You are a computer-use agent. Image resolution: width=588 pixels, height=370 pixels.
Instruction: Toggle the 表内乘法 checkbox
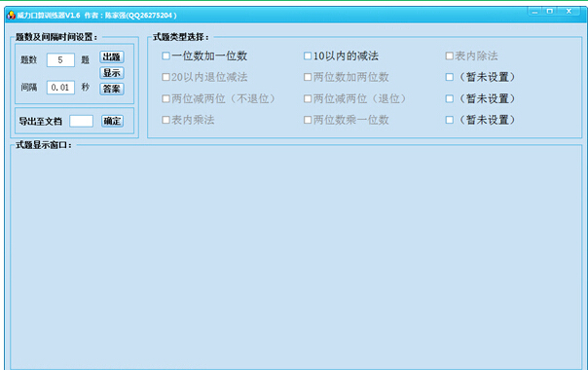tap(165, 120)
